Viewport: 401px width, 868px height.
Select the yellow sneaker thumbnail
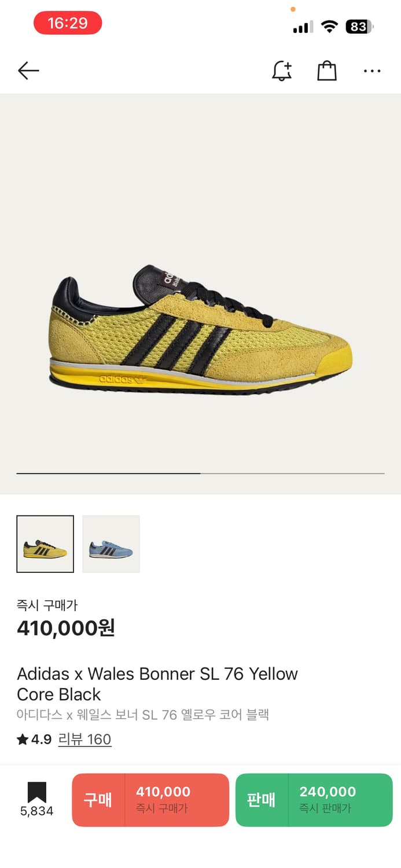click(45, 544)
